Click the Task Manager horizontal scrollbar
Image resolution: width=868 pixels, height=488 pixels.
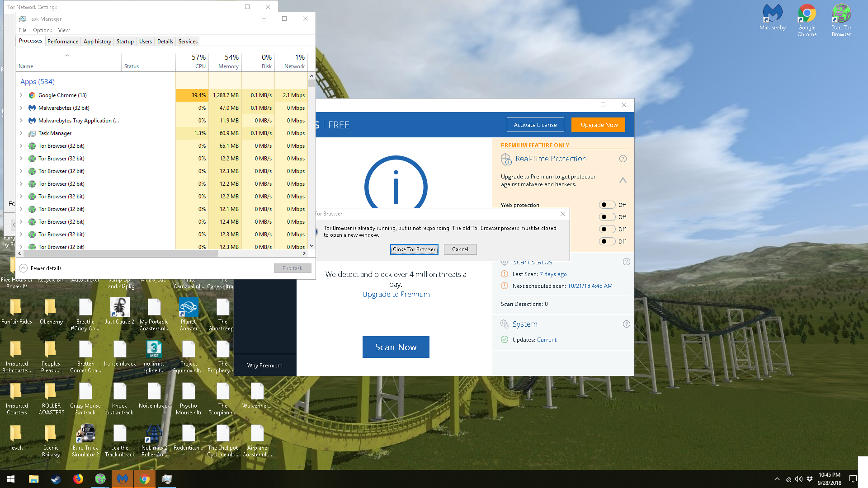120,253
